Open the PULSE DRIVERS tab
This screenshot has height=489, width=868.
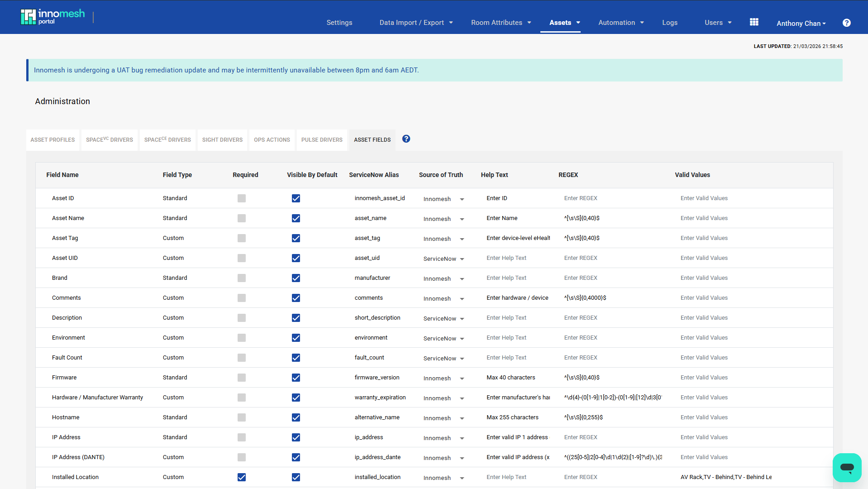pos(321,140)
